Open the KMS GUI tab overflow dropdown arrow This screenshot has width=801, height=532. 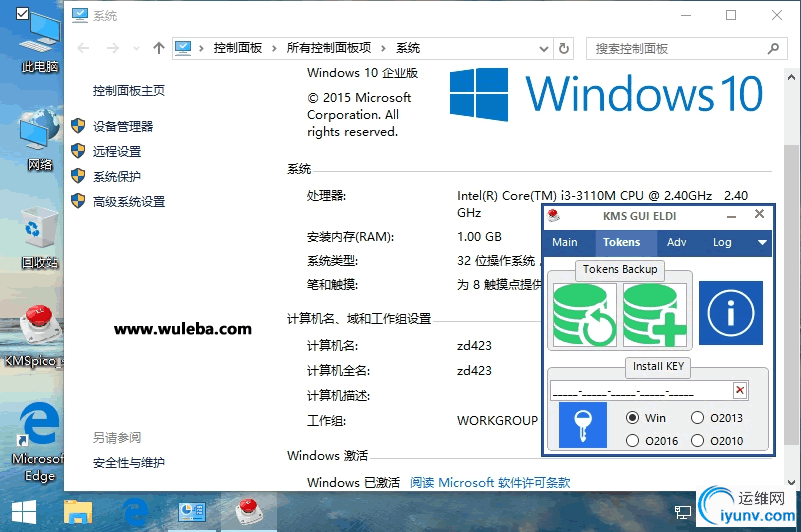point(762,242)
